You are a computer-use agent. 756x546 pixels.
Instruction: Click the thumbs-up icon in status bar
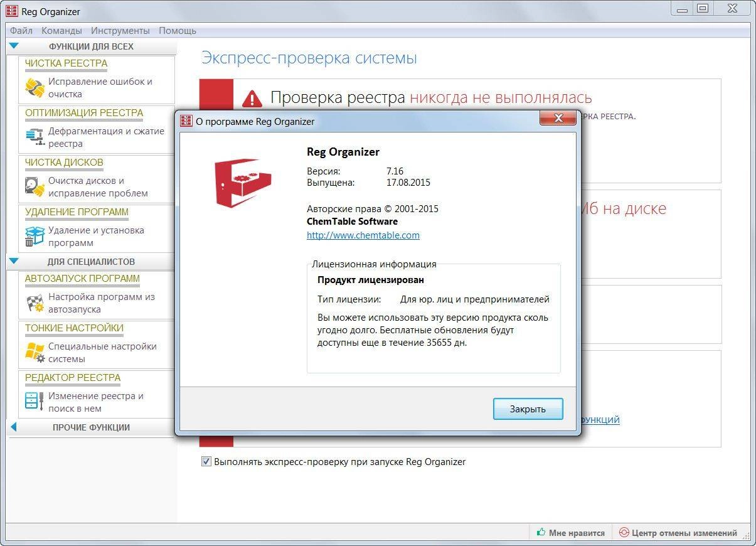tap(541, 533)
